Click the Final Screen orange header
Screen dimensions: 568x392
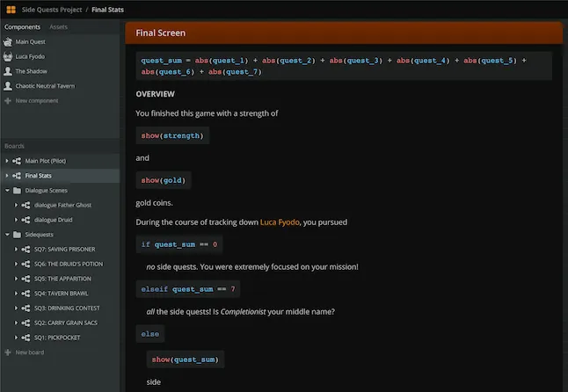[x=344, y=33]
